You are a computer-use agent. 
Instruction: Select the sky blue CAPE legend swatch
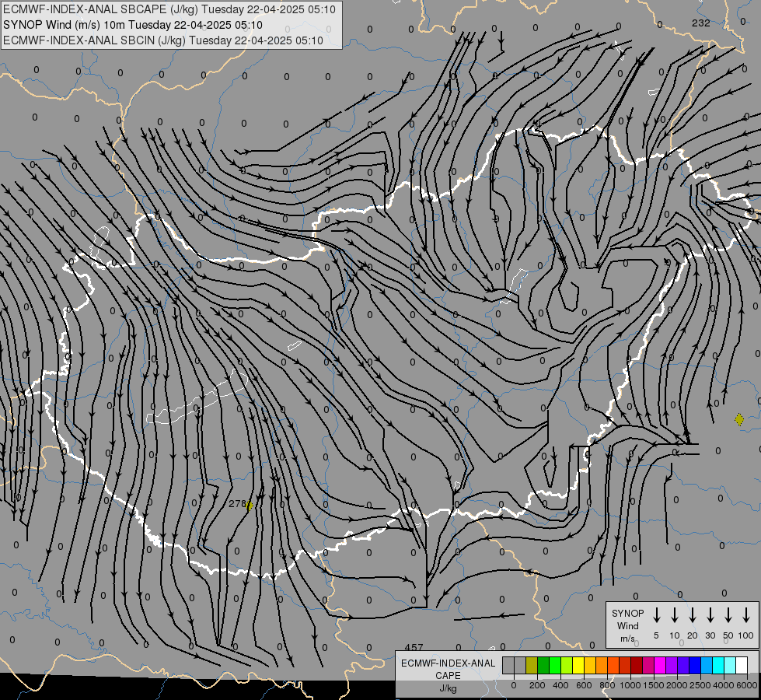706,665
